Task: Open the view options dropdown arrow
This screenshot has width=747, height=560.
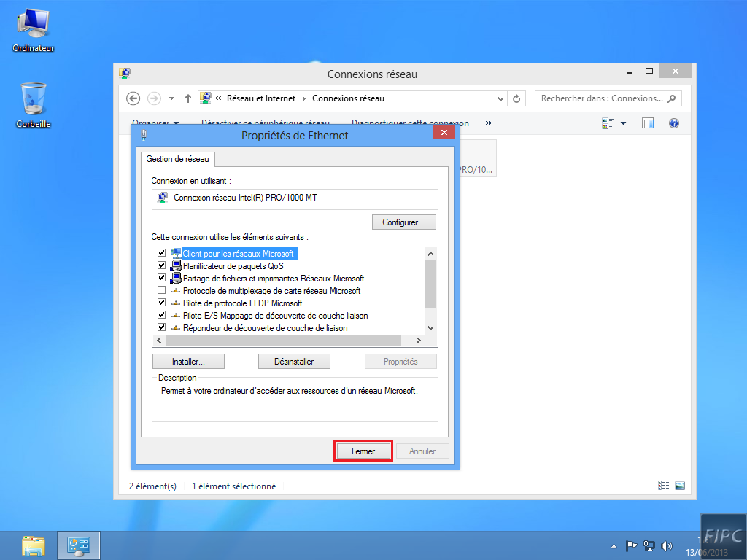Action: (x=623, y=123)
